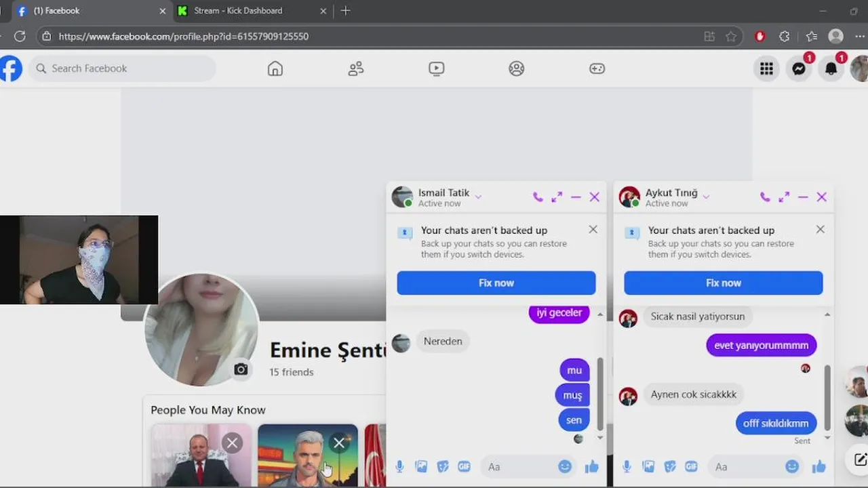Open the Groups icon in top navigation
Viewport: 868px width, 488px height.
[517, 68]
